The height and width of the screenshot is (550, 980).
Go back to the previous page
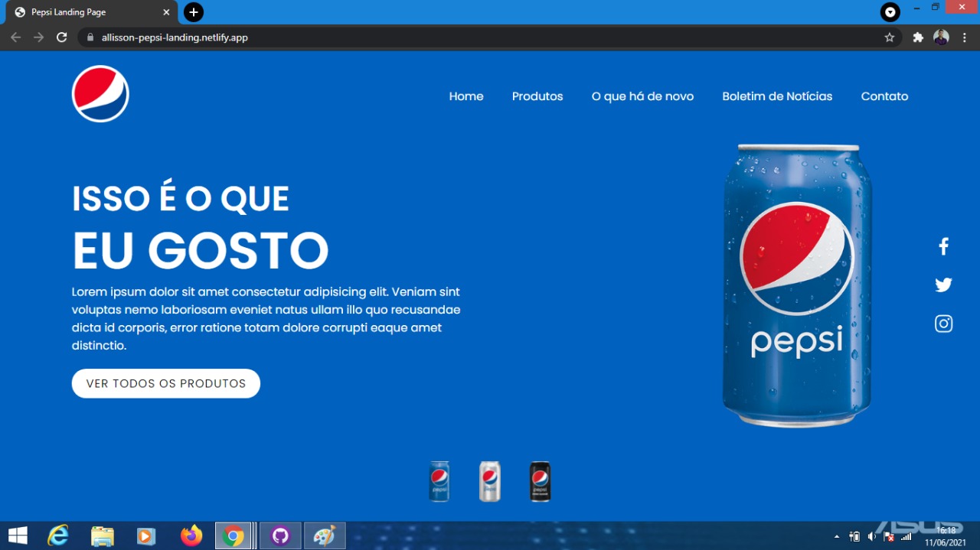coord(15,37)
